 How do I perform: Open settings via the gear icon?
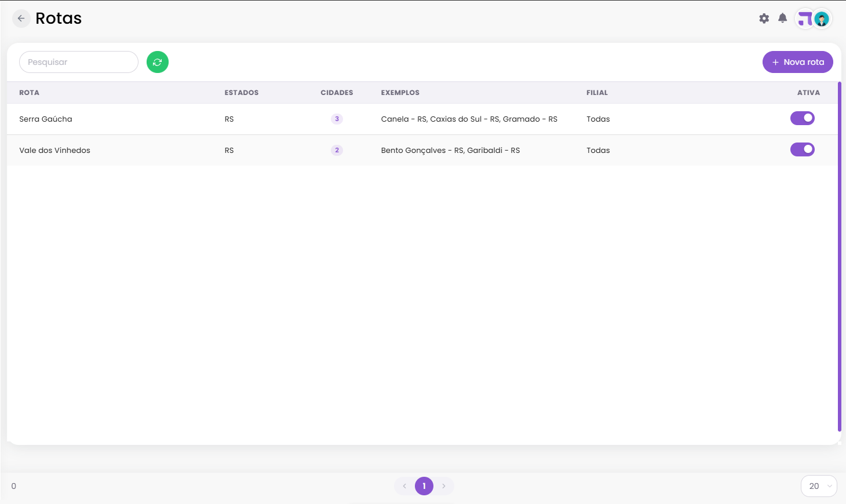click(x=764, y=19)
